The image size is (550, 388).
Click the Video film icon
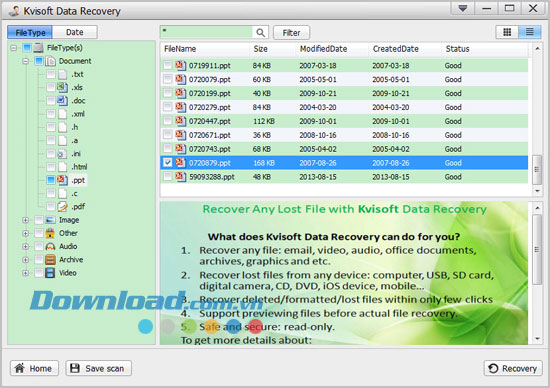click(51, 273)
